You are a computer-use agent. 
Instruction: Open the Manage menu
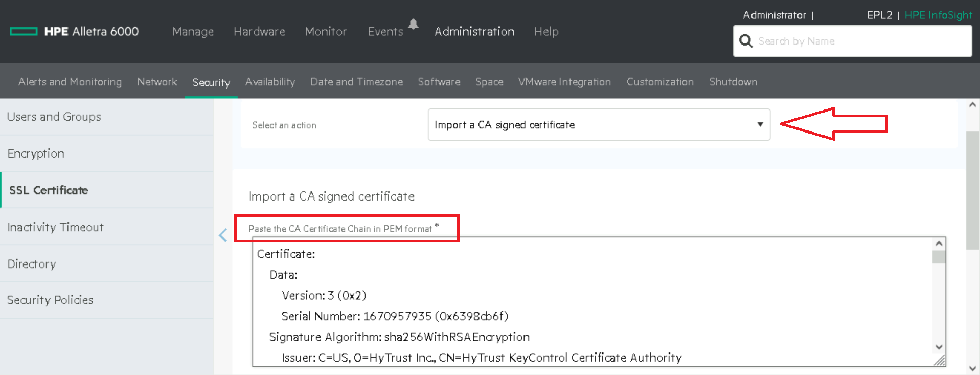[193, 32]
